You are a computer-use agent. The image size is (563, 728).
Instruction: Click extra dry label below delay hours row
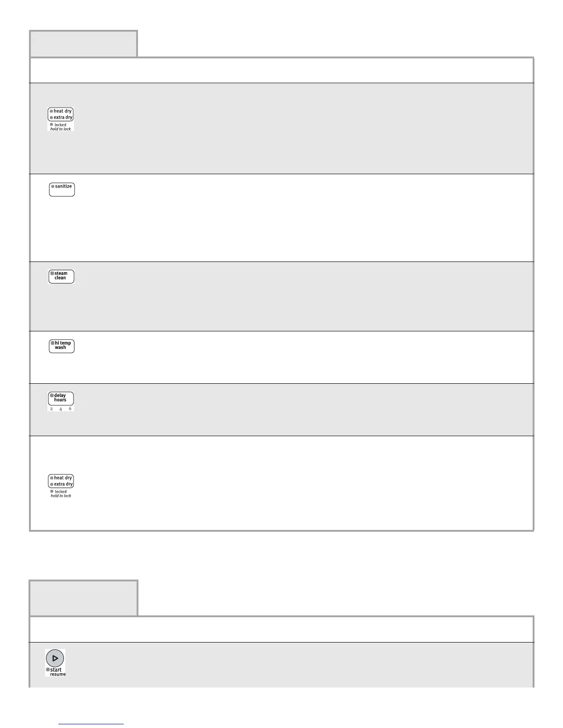pyautogui.click(x=63, y=484)
